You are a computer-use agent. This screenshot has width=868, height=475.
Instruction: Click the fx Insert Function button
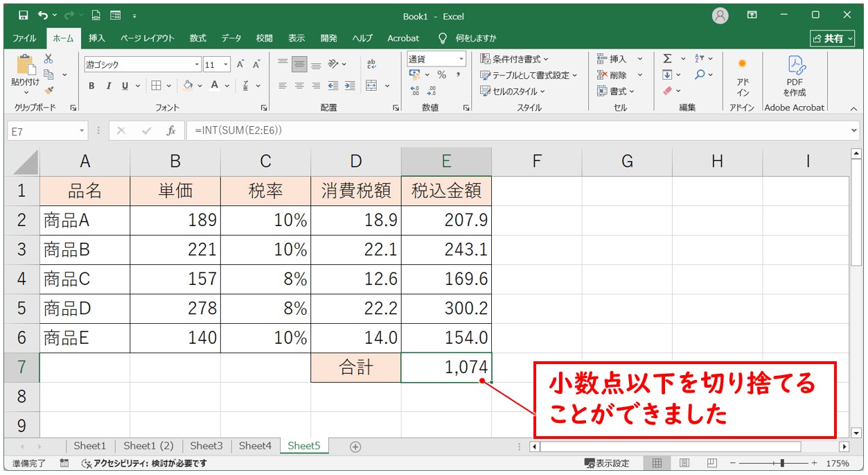point(170,130)
